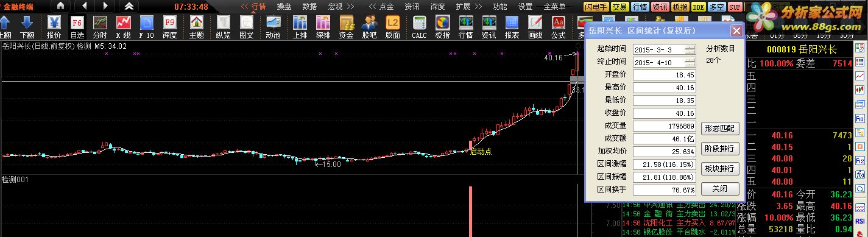Screen dimensions: 868x237
Task: Open the CALC calculator tool
Action: pyautogui.click(x=419, y=26)
